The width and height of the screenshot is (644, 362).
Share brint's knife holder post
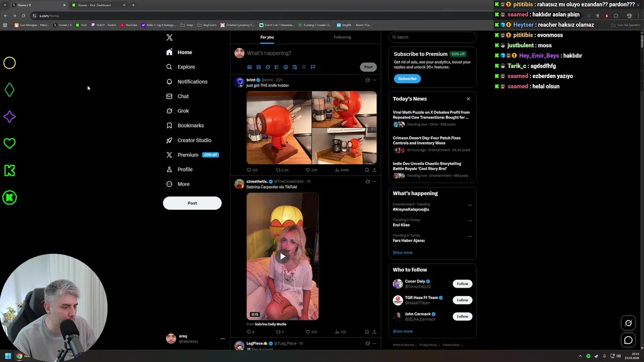(374, 170)
